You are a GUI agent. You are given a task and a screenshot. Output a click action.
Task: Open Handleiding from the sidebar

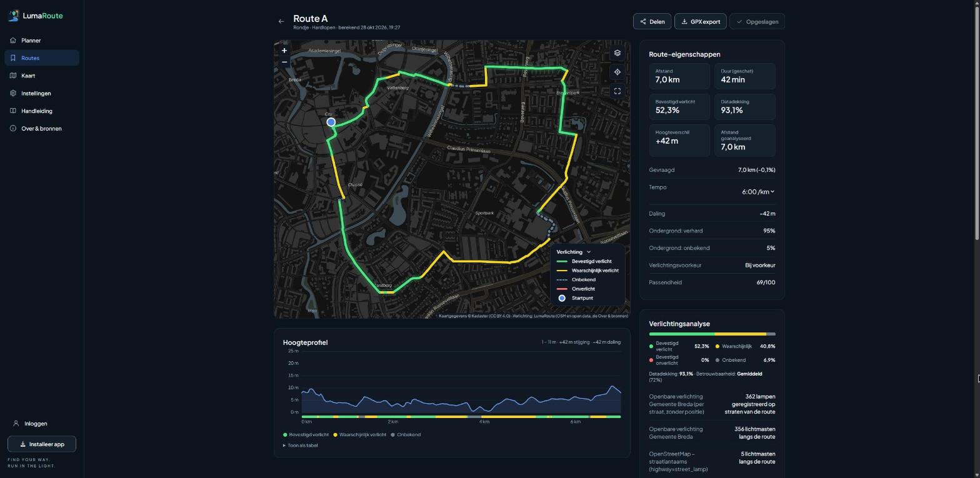pos(41,111)
